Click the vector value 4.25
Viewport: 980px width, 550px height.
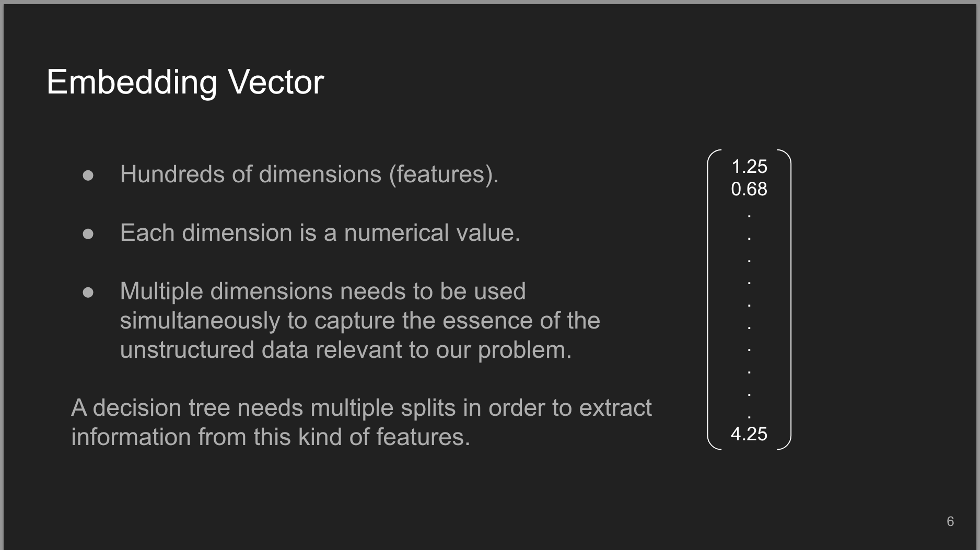coord(749,434)
